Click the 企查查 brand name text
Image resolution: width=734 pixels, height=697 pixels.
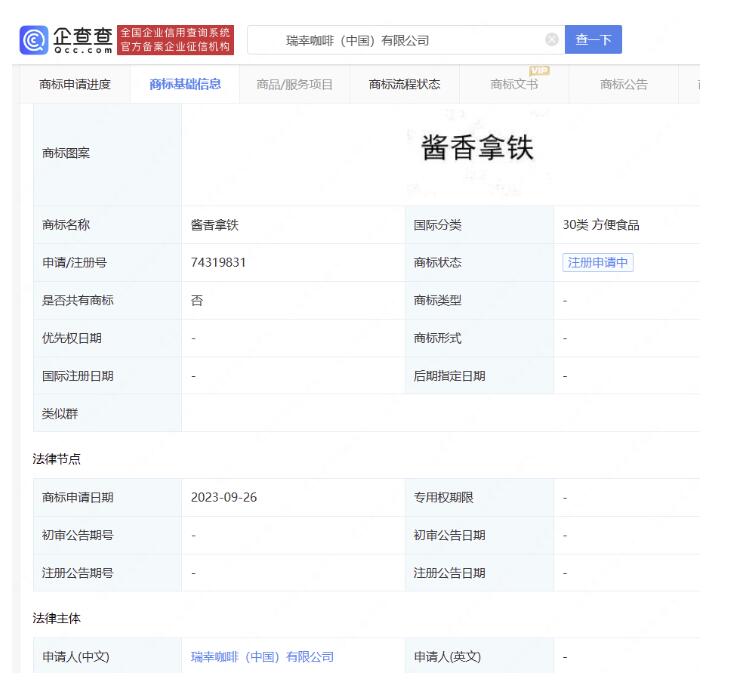tap(83, 35)
